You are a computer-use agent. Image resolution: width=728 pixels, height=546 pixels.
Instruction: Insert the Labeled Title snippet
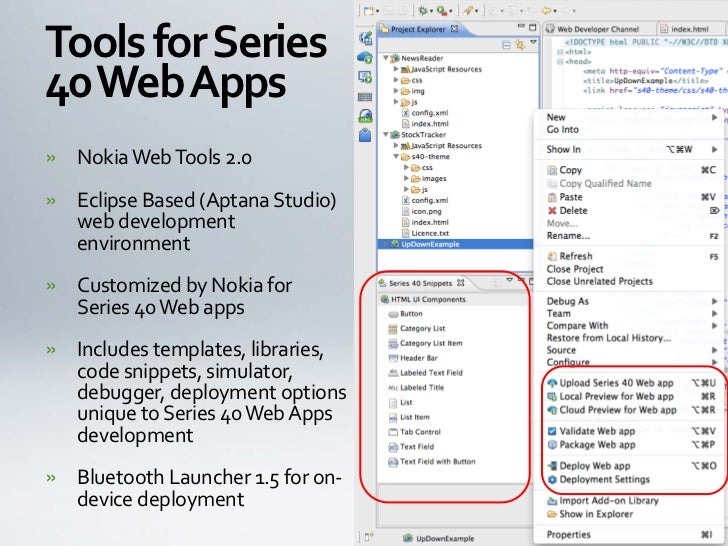tap(416, 388)
